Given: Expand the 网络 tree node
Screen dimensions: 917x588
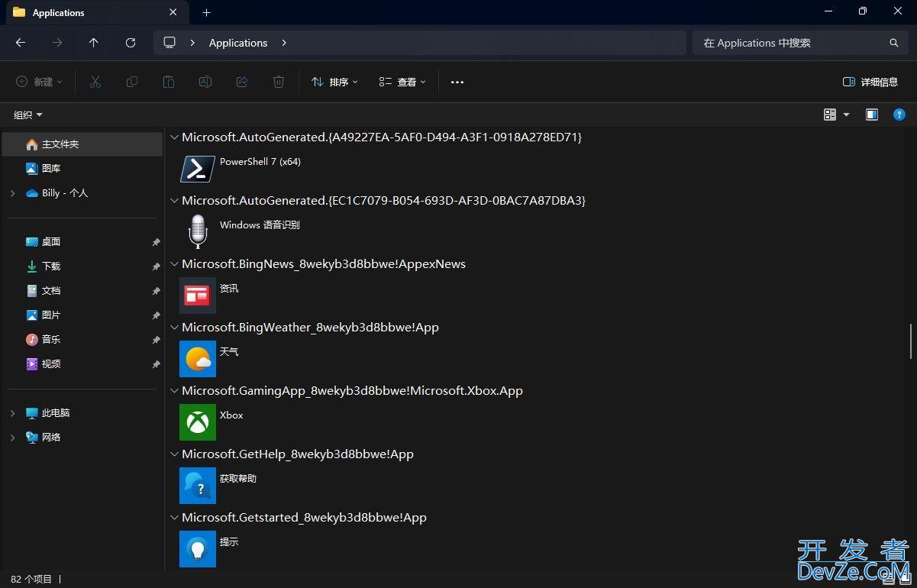Looking at the screenshot, I should click(x=12, y=438).
